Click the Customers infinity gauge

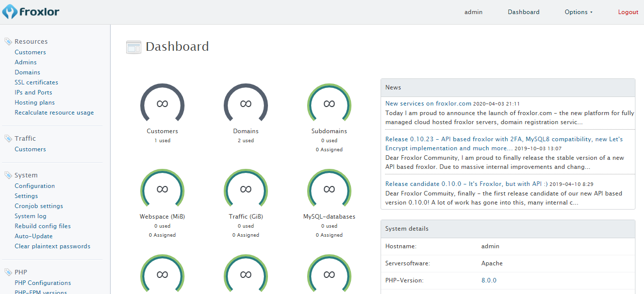coord(162,104)
